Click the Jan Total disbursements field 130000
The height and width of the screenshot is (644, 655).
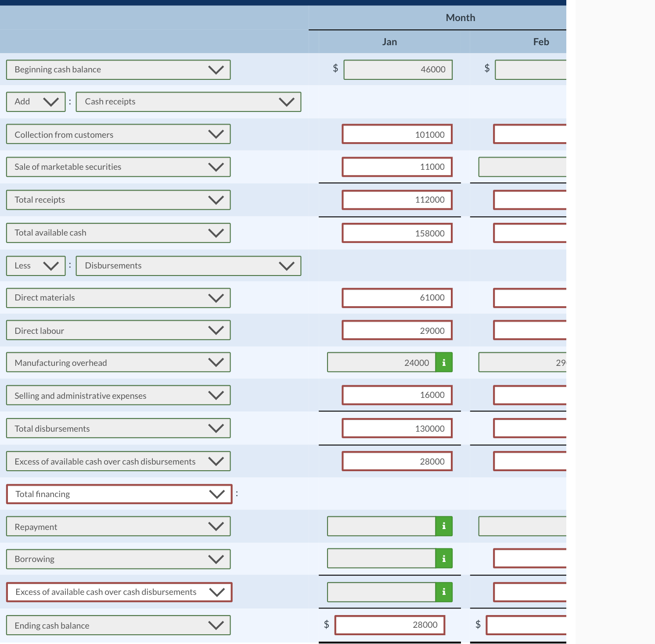point(397,428)
